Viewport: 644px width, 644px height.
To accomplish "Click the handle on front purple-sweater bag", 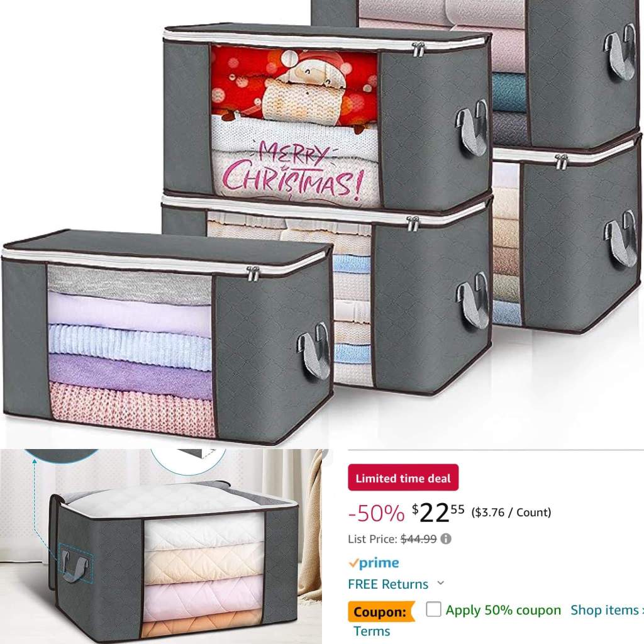I will (x=313, y=350).
